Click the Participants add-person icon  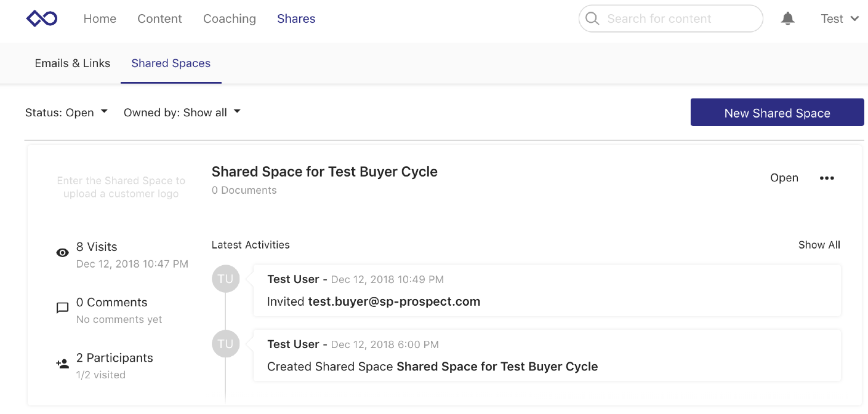pyautogui.click(x=62, y=364)
